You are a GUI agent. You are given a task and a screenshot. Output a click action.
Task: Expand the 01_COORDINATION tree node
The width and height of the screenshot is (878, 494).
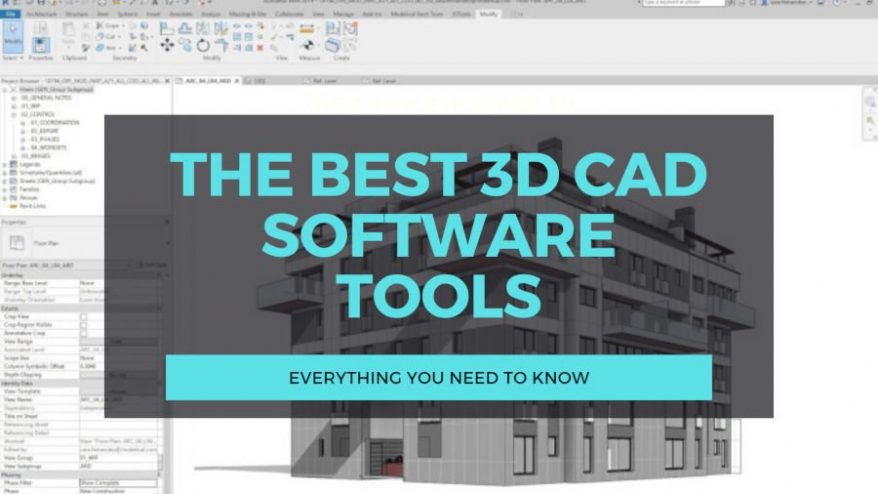click(22, 123)
